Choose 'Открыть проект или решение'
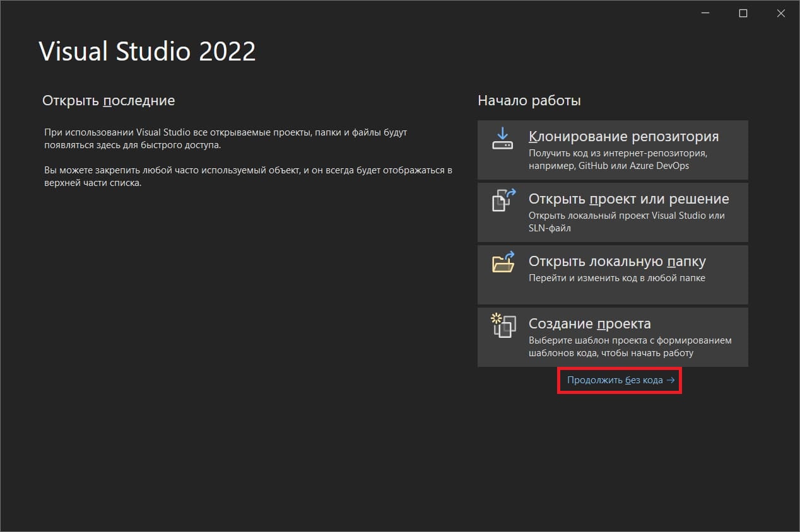Viewport: 800px width, 532px height. [x=613, y=212]
